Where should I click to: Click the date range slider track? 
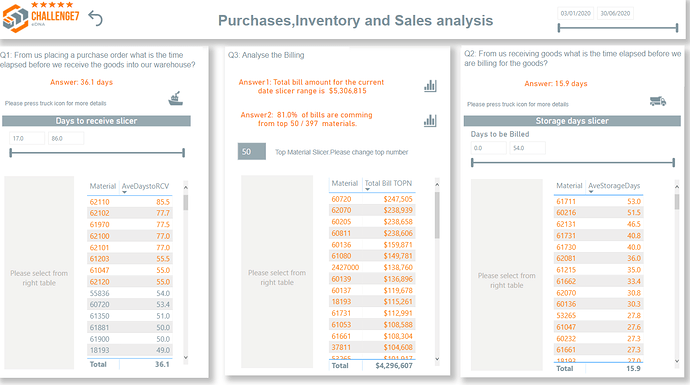coord(618,28)
